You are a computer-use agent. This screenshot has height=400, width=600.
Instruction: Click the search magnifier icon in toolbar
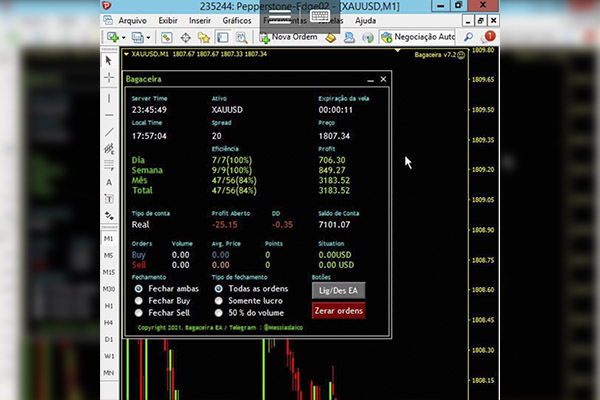click(469, 38)
